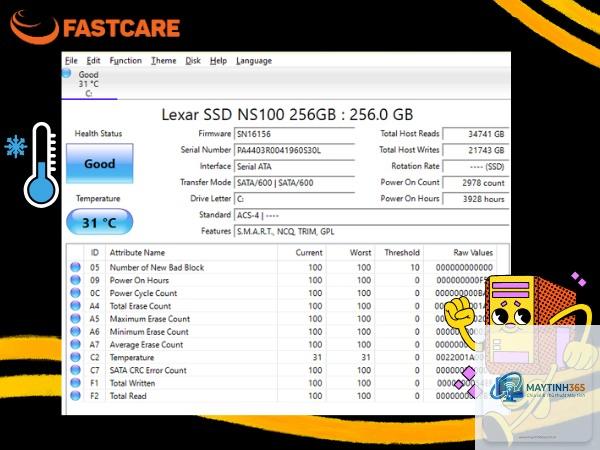
Task: Click the Standard field ACS-4
Action: click(371, 215)
